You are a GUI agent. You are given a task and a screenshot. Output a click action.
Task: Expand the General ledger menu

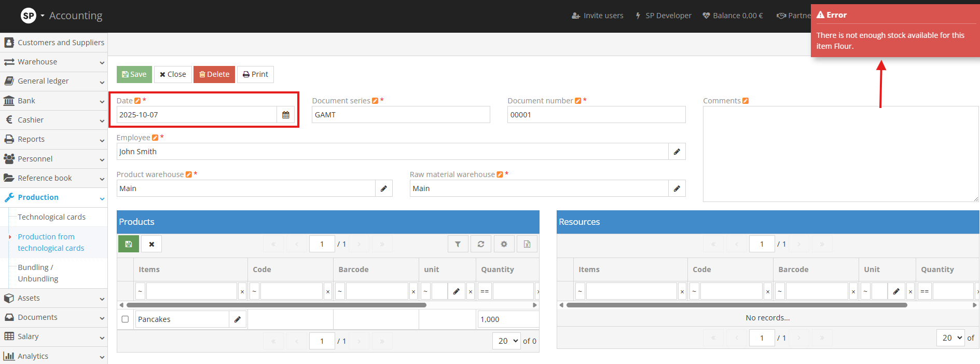tap(53, 81)
